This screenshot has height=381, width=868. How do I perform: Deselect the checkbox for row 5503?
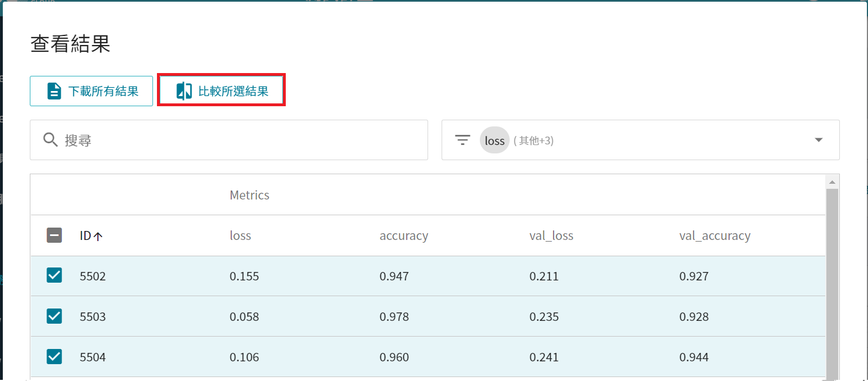(54, 316)
